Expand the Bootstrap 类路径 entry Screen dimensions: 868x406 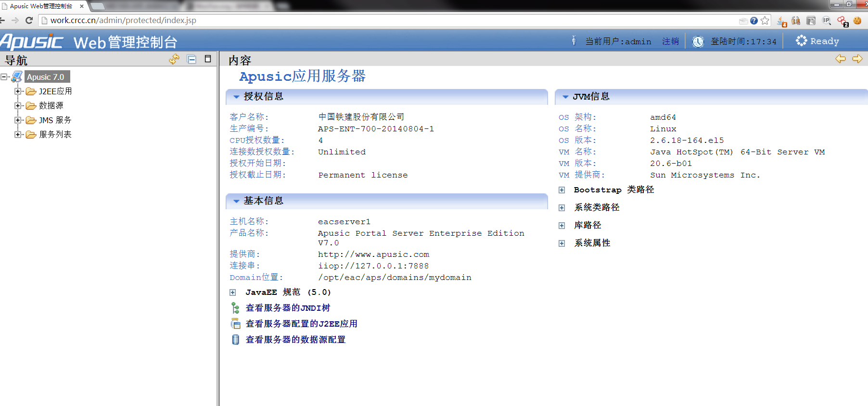tap(562, 190)
